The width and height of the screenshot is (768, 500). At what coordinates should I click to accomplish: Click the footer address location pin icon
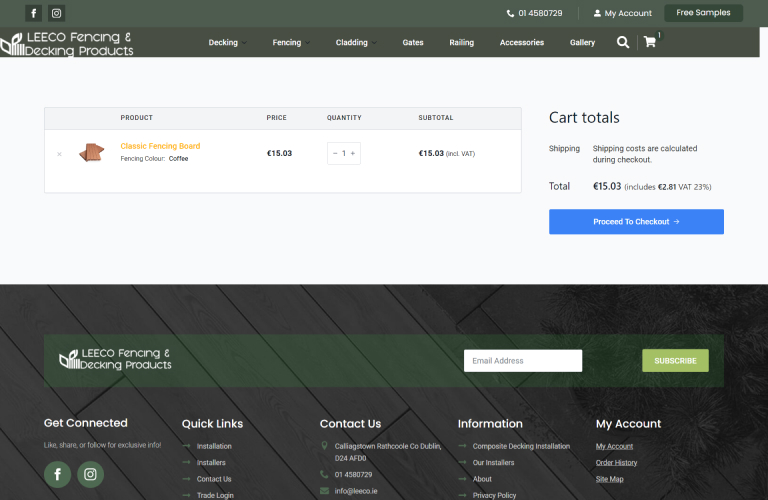[324, 446]
